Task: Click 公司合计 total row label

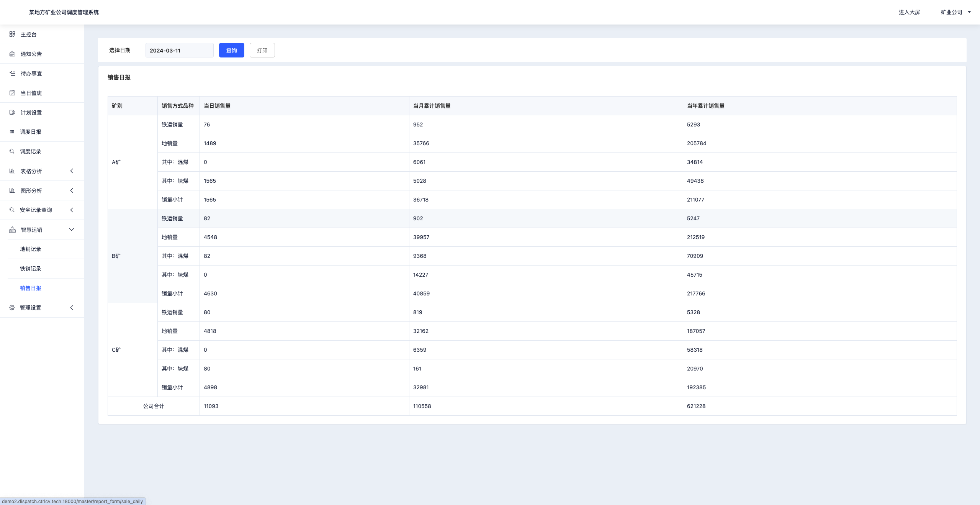Action: (154, 406)
